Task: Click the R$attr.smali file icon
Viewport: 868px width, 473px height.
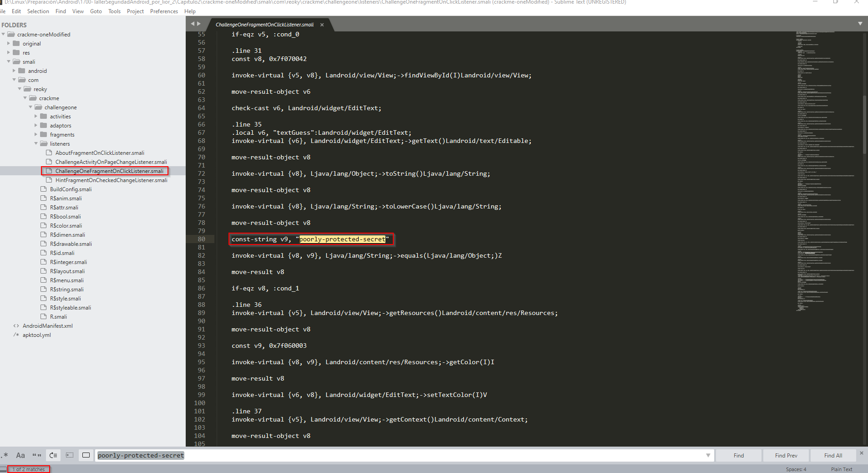Action: (x=44, y=207)
